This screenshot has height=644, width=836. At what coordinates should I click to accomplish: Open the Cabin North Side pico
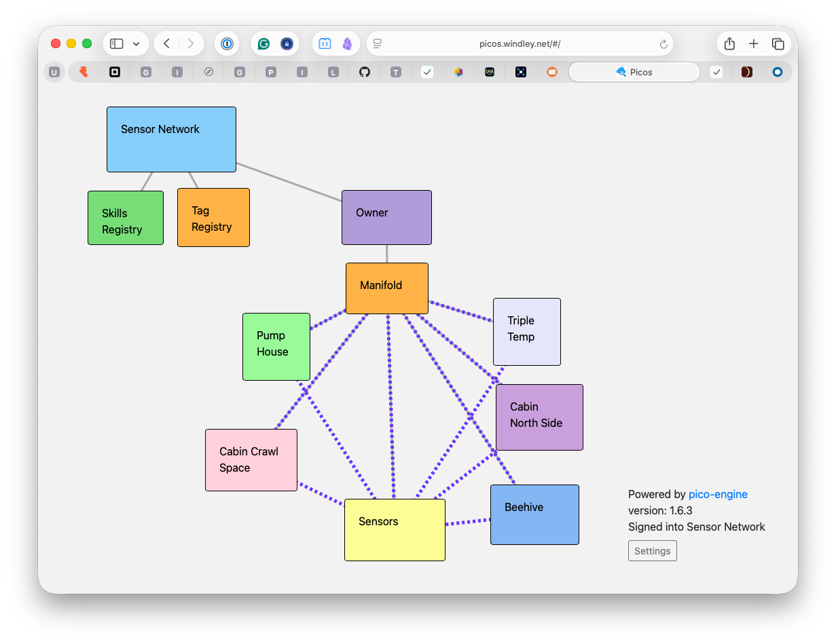(539, 417)
